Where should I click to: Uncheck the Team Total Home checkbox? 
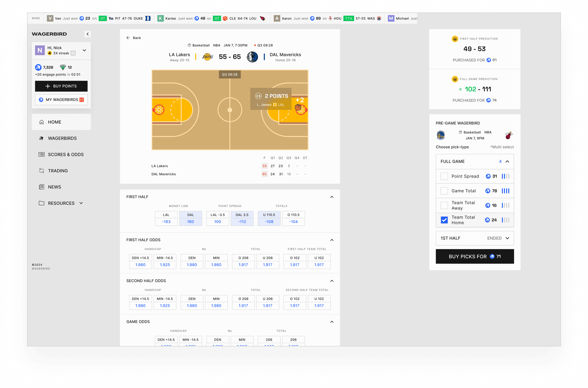click(444, 220)
